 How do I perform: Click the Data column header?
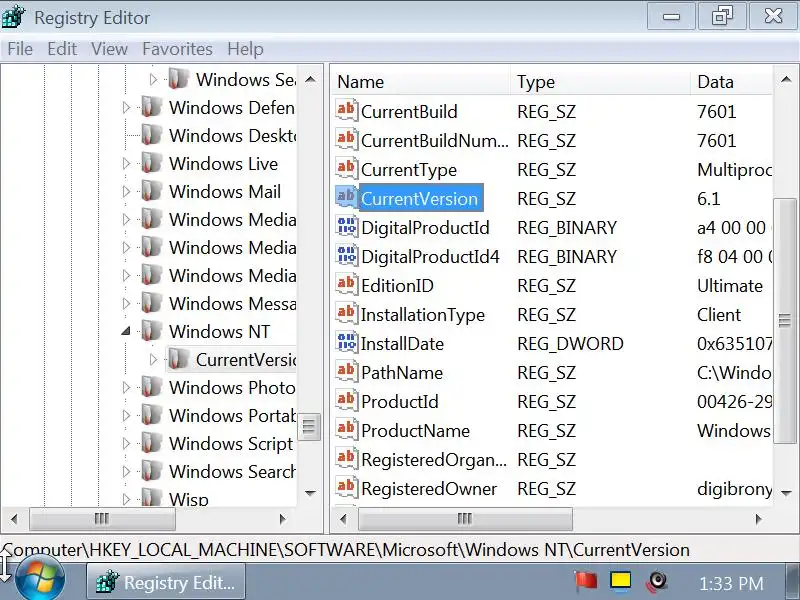[x=732, y=82]
